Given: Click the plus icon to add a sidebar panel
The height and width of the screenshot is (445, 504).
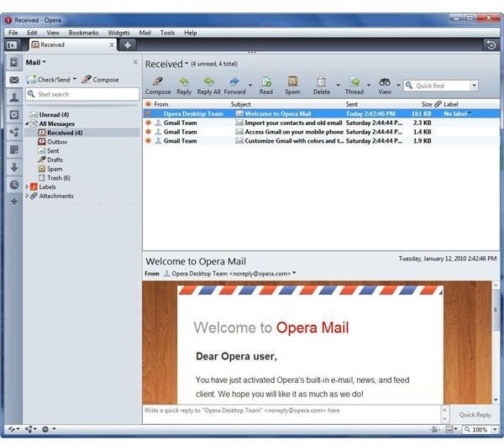Looking at the screenshot, I should pyautogui.click(x=13, y=202).
